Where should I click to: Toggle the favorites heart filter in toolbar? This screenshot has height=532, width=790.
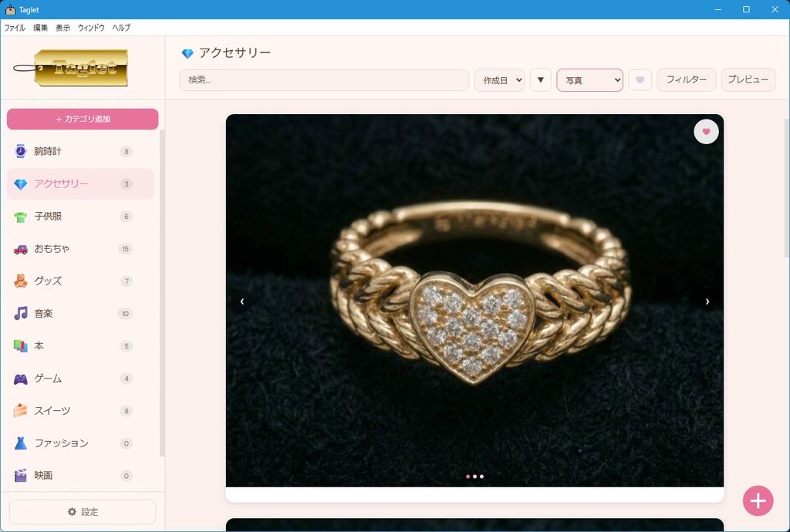(640, 79)
